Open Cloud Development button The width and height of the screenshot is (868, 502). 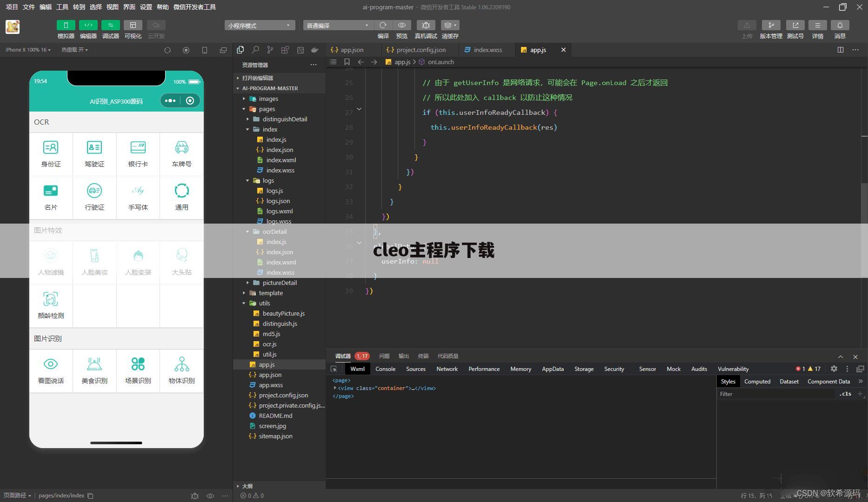tap(156, 25)
